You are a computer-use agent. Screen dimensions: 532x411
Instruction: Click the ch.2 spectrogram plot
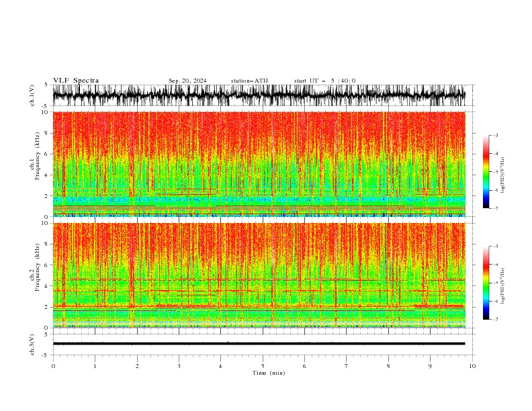coord(259,275)
